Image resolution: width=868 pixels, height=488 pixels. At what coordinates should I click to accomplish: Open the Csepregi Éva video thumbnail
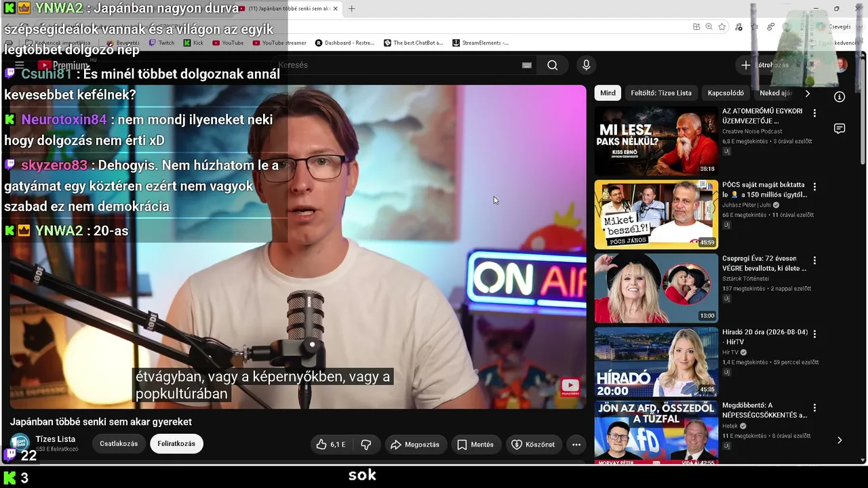[x=656, y=288]
